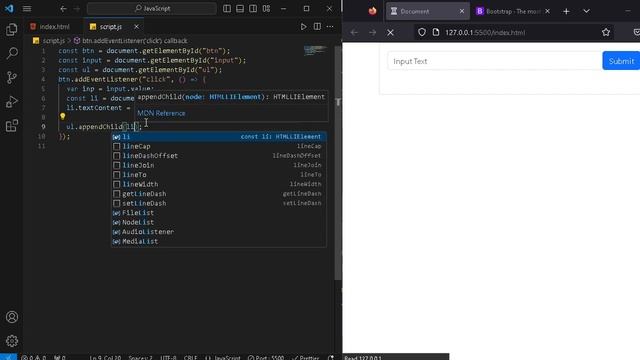Toggle the panel layout icon

point(240,9)
